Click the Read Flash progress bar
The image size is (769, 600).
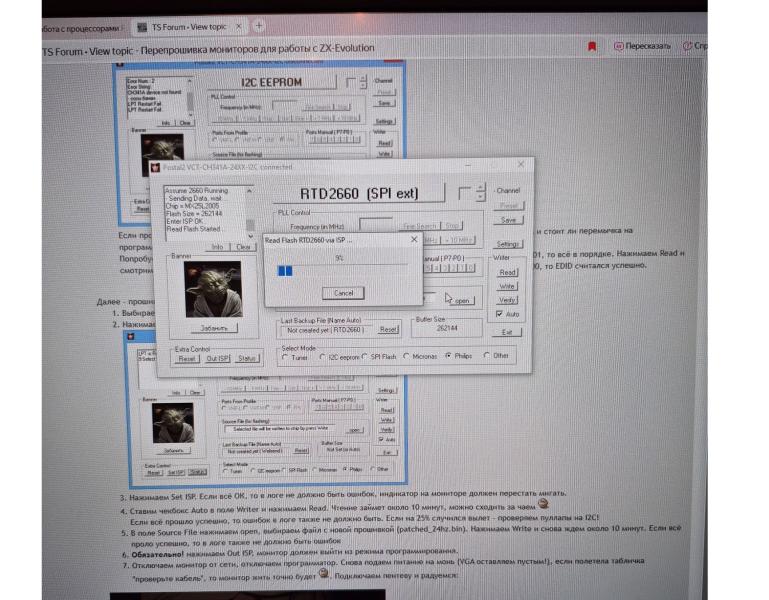click(x=343, y=270)
